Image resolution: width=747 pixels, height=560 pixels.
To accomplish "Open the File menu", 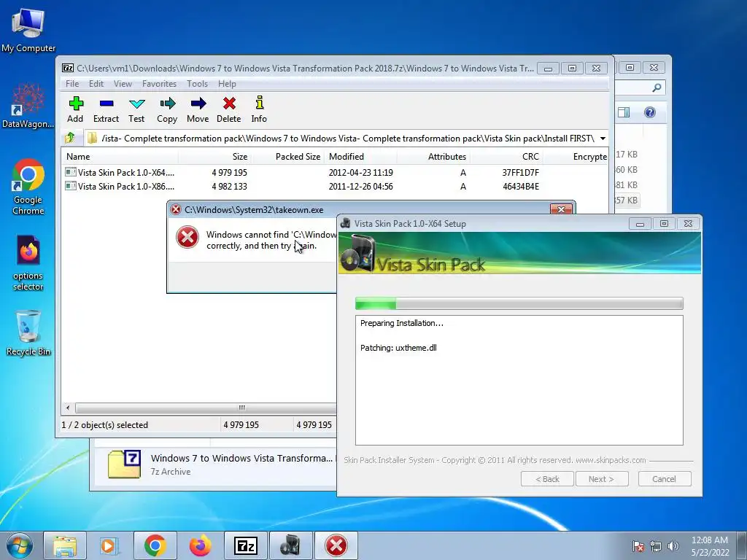I will (x=72, y=84).
